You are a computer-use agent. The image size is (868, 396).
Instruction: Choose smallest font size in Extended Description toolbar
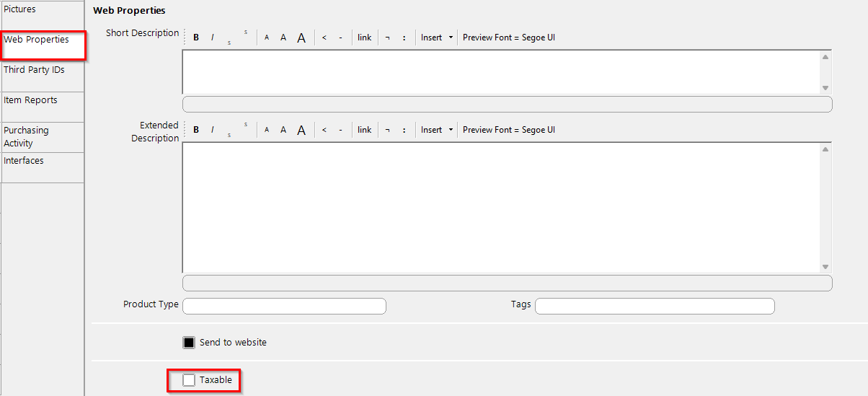coord(267,130)
